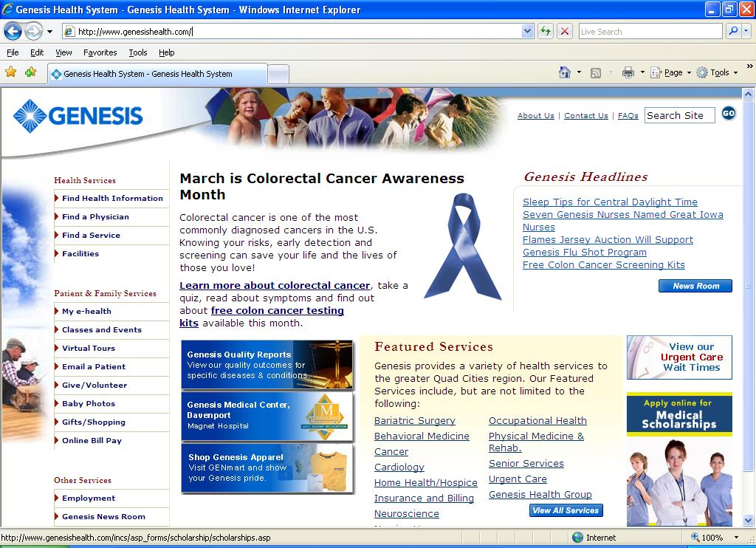Open the Favorites Center star icon
Screen dimensions: 756x548
10,72
